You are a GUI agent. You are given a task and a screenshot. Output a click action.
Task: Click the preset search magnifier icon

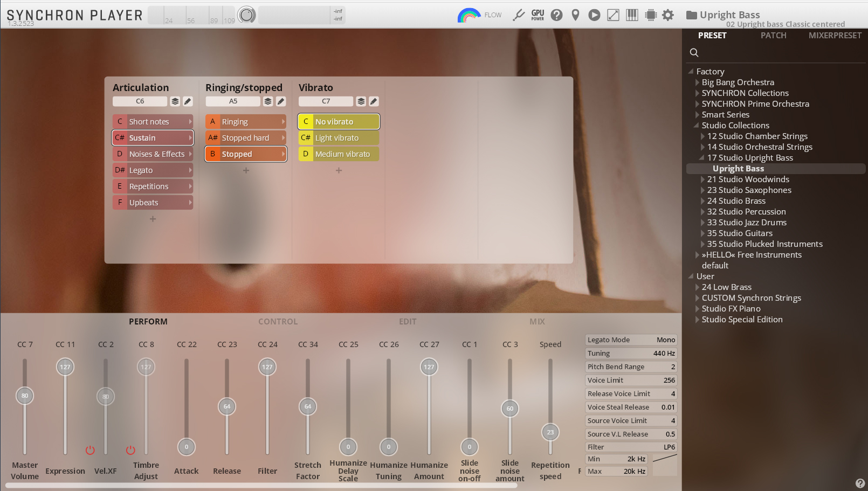pyautogui.click(x=694, y=52)
